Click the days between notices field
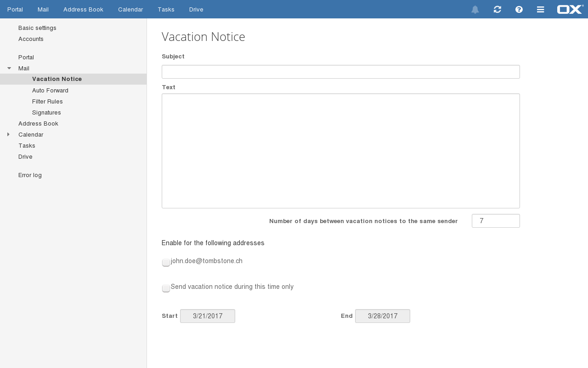The image size is (588, 368). tap(495, 221)
